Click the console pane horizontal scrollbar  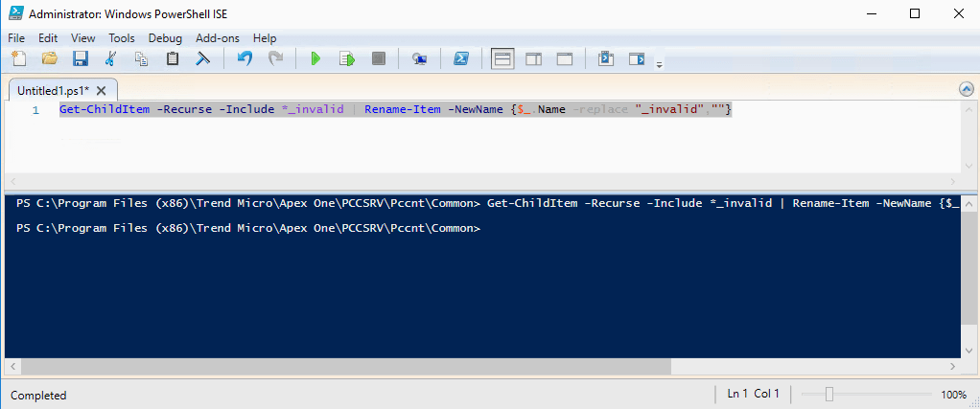pos(384,367)
